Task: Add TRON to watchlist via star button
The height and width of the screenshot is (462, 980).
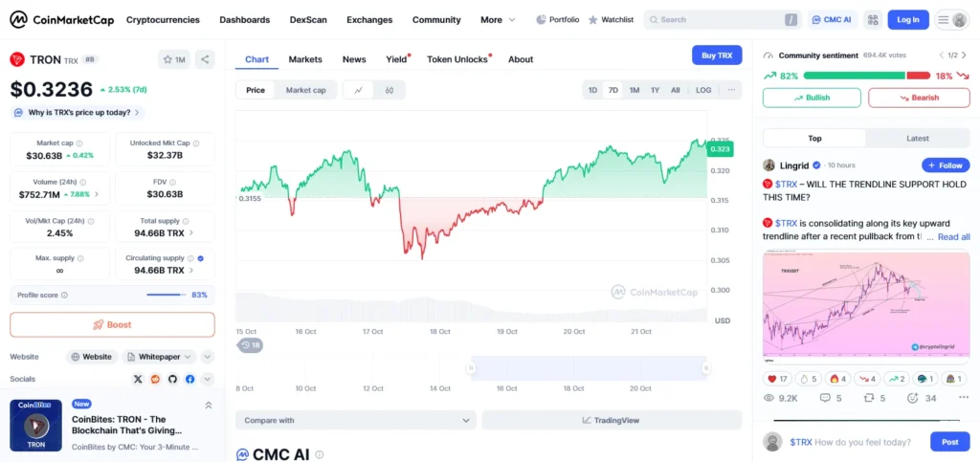Action: pyautogui.click(x=174, y=59)
